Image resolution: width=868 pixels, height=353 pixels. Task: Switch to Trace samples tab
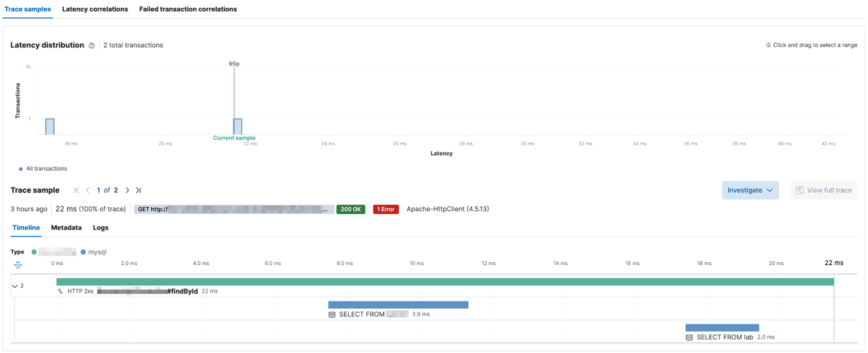pos(27,9)
